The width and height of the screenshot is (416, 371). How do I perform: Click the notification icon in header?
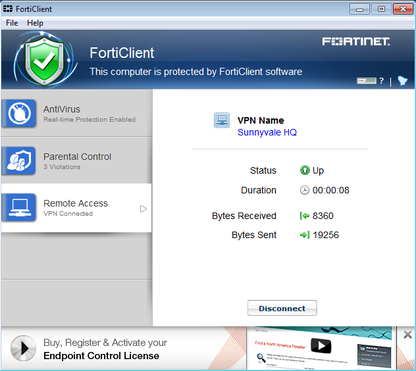coord(402,80)
